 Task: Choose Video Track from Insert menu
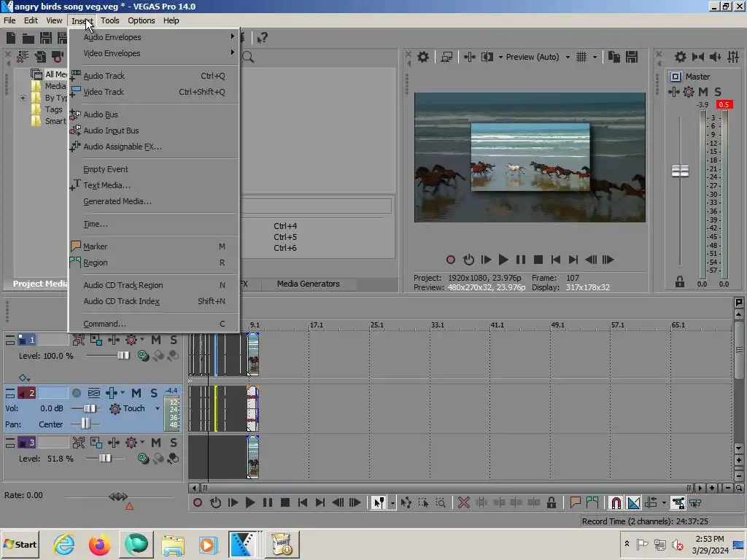153,92
